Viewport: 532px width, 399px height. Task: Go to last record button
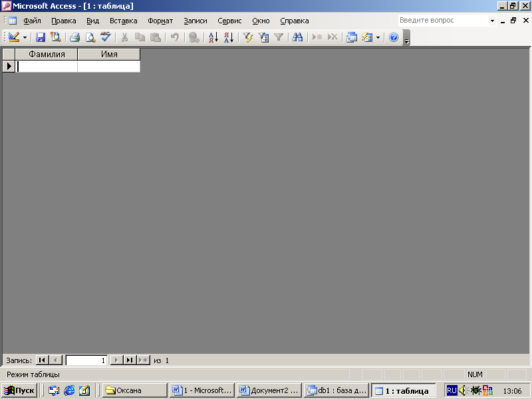pos(130,360)
